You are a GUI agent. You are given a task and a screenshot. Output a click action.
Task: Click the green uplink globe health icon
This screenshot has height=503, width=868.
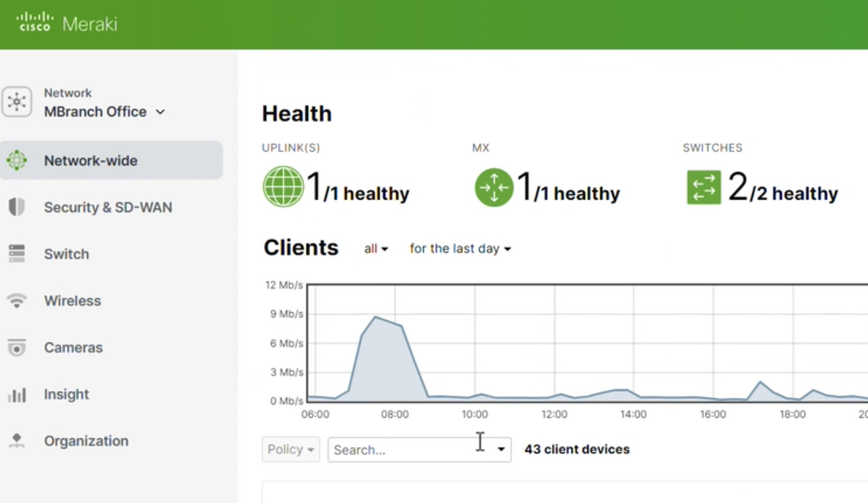(283, 187)
